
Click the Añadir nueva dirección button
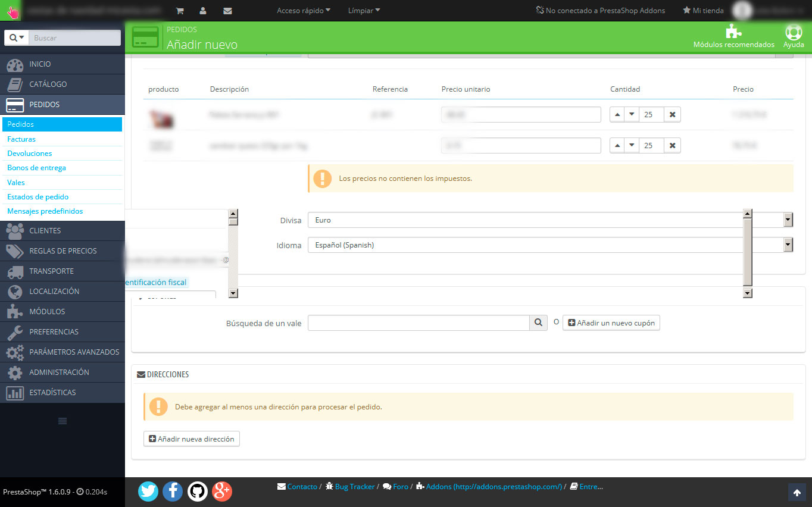[x=192, y=439]
